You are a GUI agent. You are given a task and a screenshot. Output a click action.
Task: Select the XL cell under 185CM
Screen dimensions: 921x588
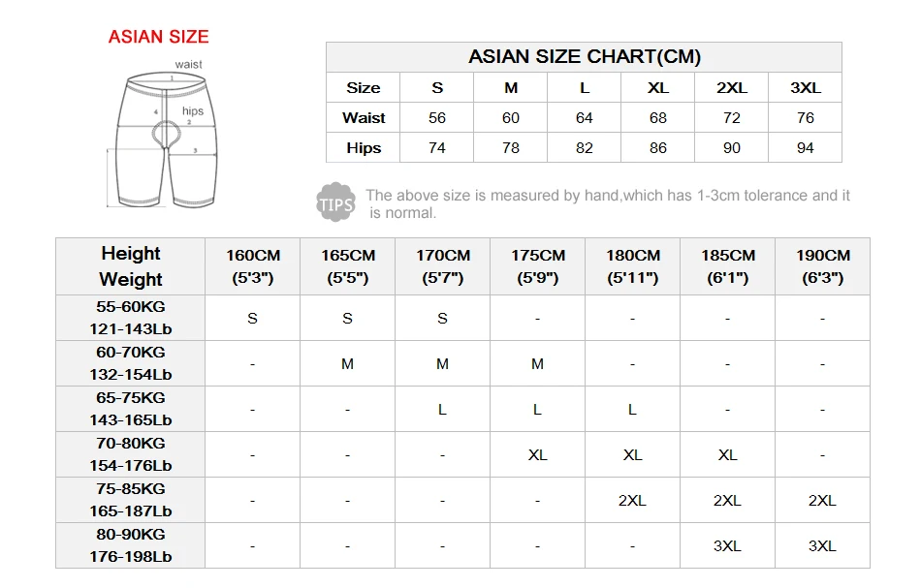[727, 454]
